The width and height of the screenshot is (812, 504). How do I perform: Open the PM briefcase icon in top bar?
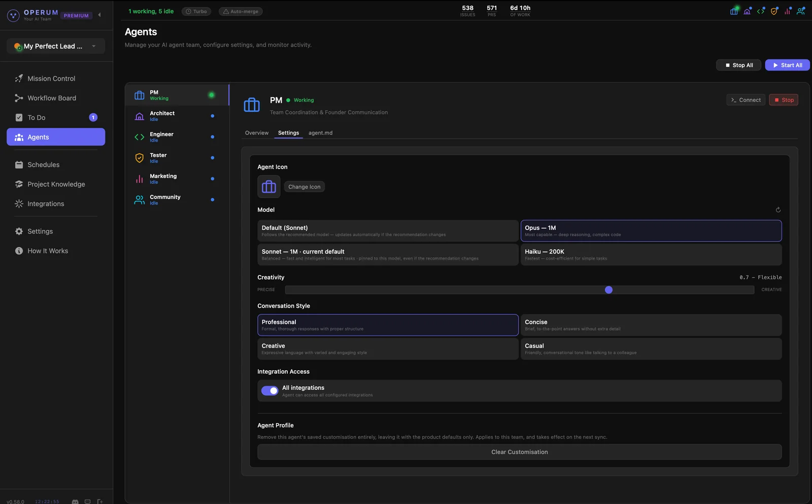734,11
